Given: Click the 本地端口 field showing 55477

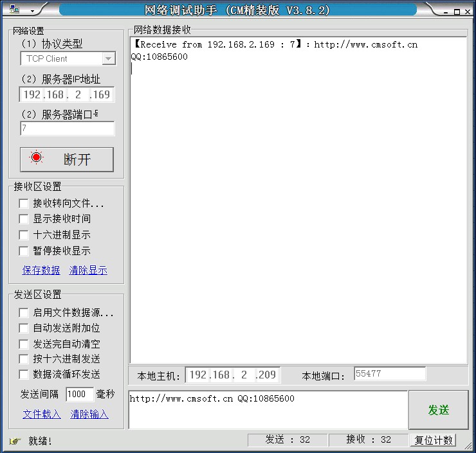Looking at the screenshot, I should (390, 373).
